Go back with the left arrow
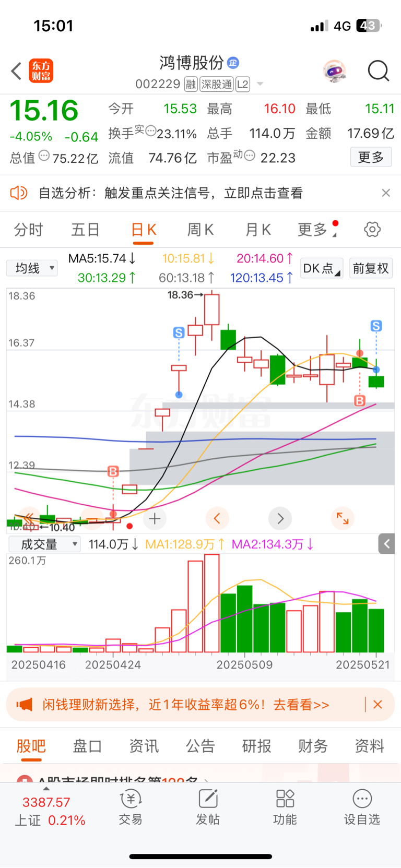 [x=16, y=71]
